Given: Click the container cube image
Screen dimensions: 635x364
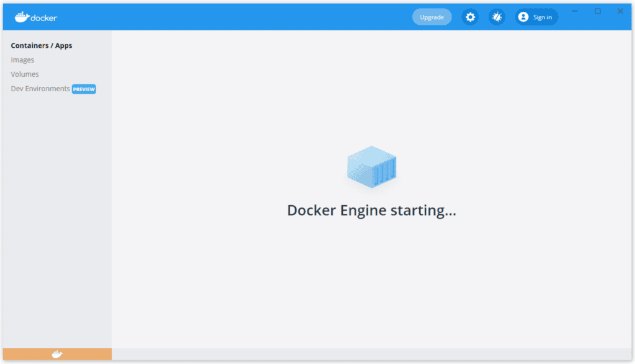Looking at the screenshot, I should coord(371,167).
